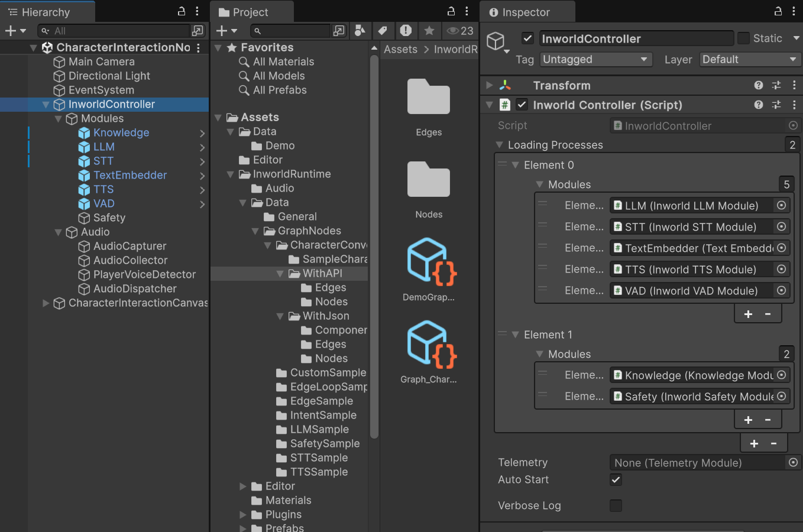
Task: Add a module to Element 0 list with plus
Action: coord(748,314)
